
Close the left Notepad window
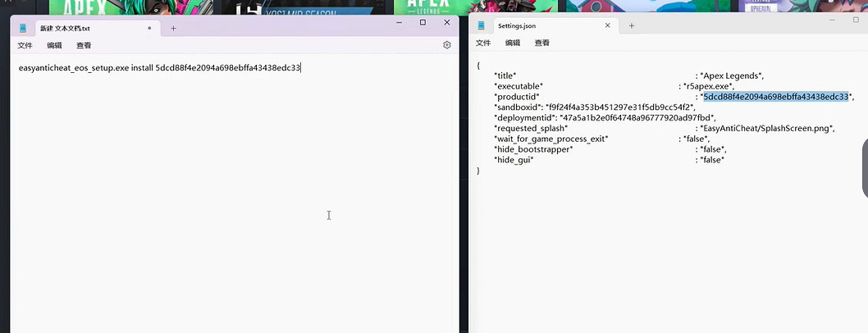447,23
